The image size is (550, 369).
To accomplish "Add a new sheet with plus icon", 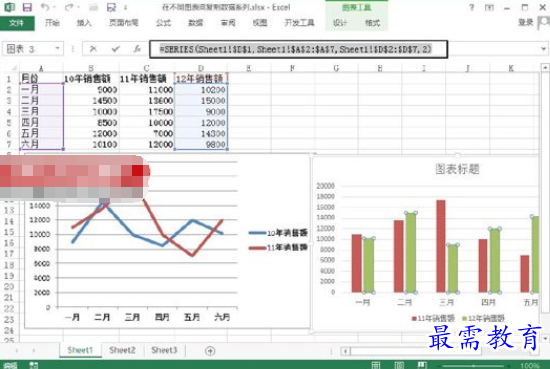I will pyautogui.click(x=210, y=350).
